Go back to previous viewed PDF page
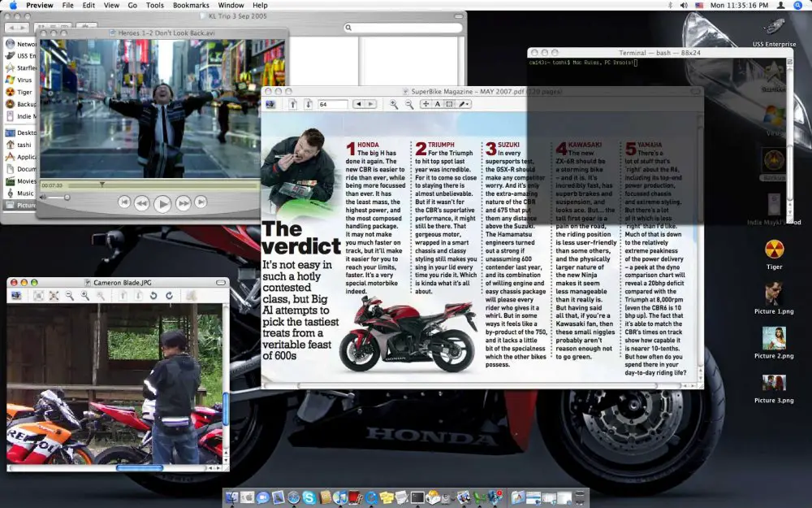 tap(358, 104)
